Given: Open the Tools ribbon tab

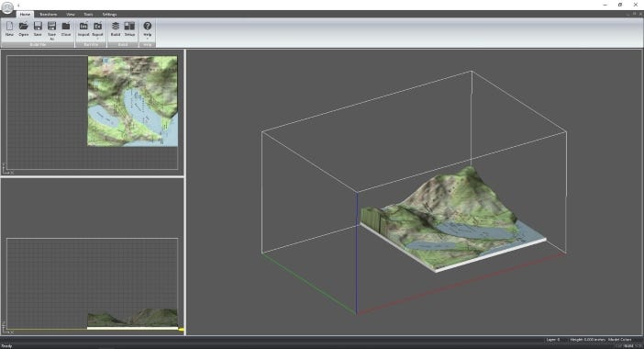Looking at the screenshot, I should pyautogui.click(x=88, y=15).
